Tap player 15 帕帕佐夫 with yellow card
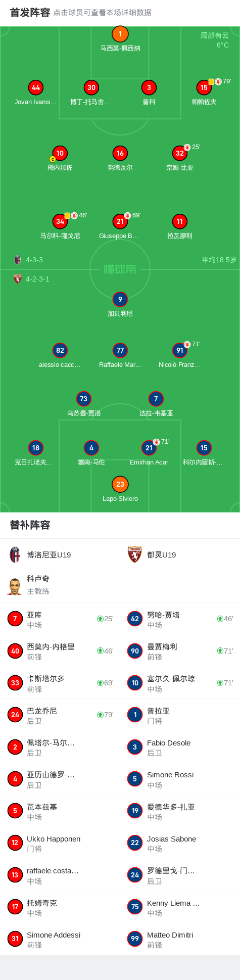The height and width of the screenshot is (980, 240). pyautogui.click(x=204, y=87)
